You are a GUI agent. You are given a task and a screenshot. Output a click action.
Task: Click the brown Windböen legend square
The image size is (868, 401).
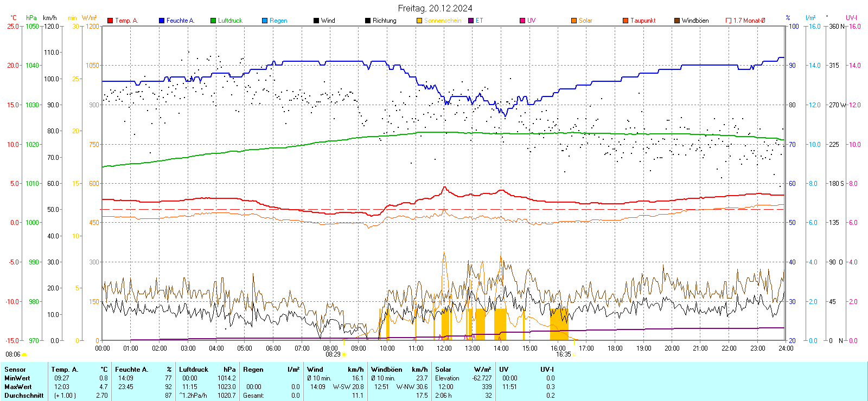(x=677, y=21)
